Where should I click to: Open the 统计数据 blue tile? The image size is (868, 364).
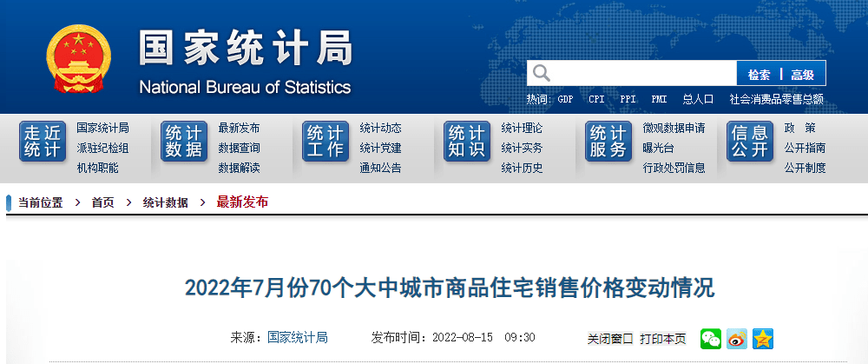click(184, 142)
